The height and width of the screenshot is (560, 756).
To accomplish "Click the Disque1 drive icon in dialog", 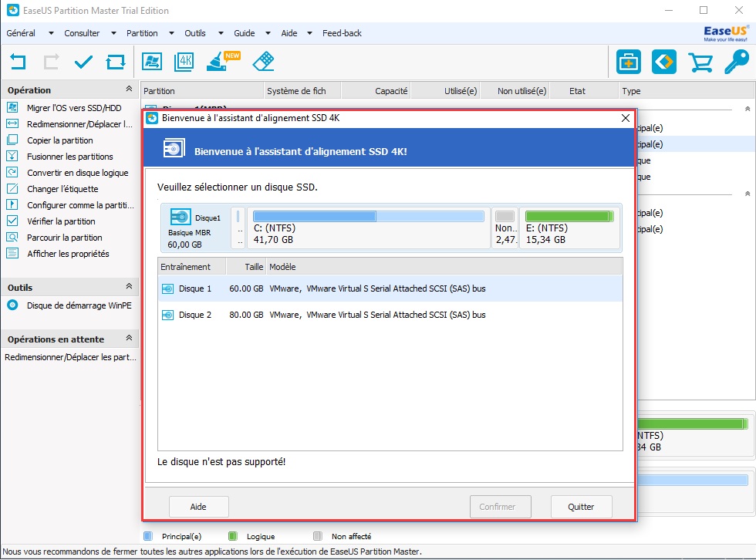I will point(181,217).
